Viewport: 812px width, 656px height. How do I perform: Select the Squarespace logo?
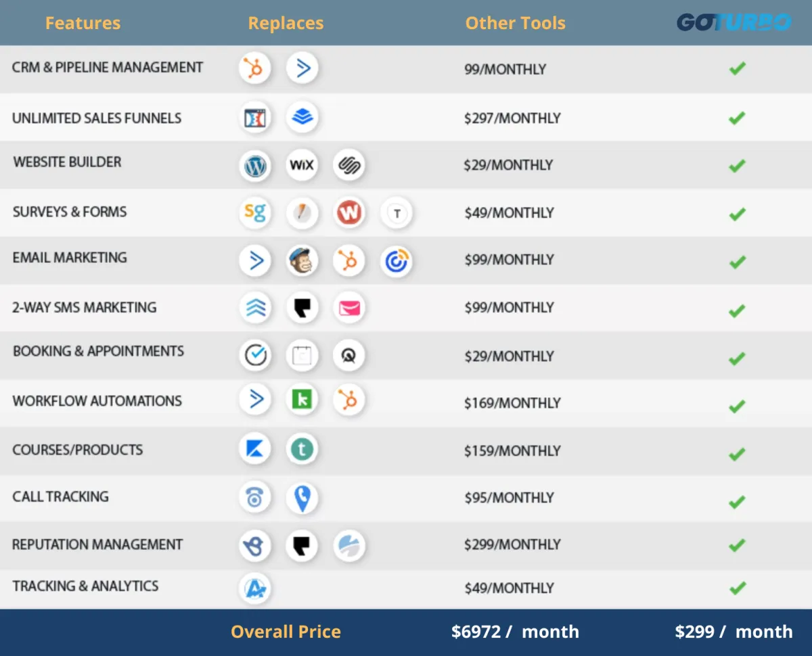coord(349,165)
